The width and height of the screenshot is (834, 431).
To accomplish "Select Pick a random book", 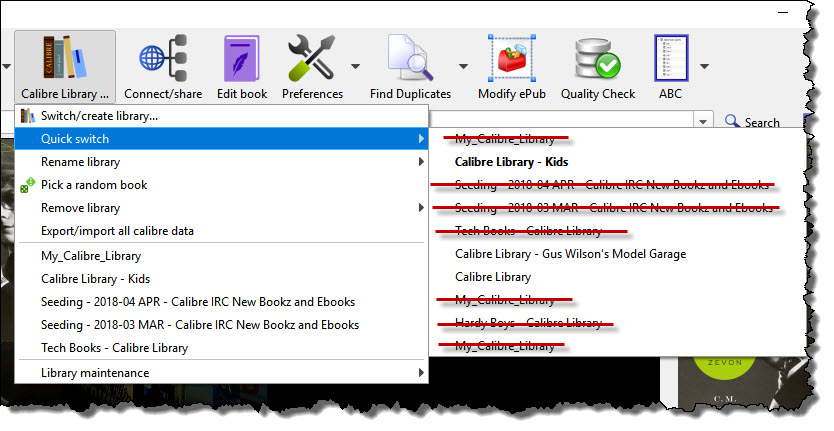I will point(221,185).
